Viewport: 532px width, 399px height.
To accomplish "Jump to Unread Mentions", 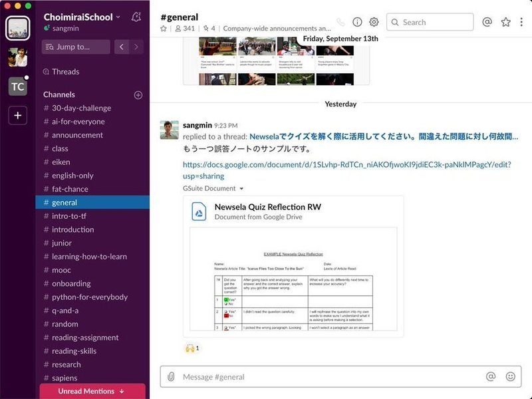I will click(92, 391).
